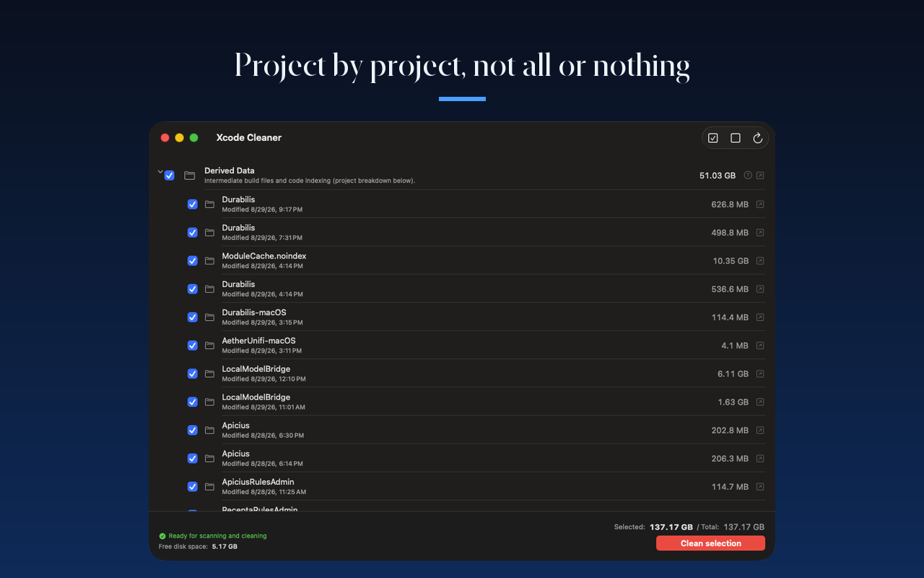Uncheck the Derived Data checkbox
The width and height of the screenshot is (924, 578).
coord(170,176)
